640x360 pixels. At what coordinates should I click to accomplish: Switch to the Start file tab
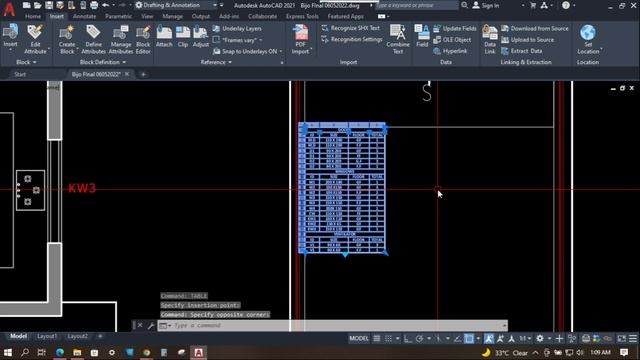[x=20, y=74]
